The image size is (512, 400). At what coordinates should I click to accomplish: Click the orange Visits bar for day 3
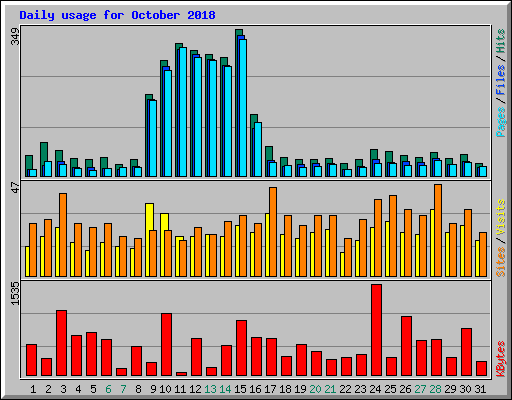[63, 235]
